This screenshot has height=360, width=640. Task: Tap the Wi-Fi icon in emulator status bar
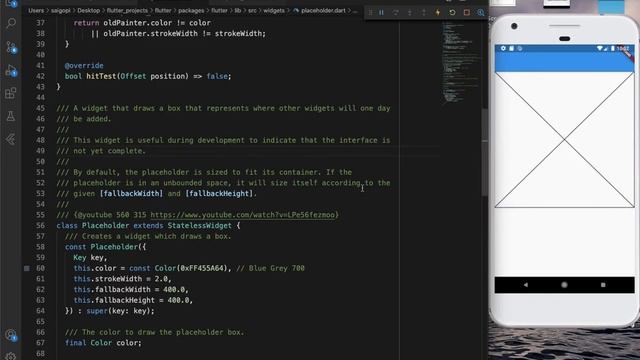coord(599,48)
